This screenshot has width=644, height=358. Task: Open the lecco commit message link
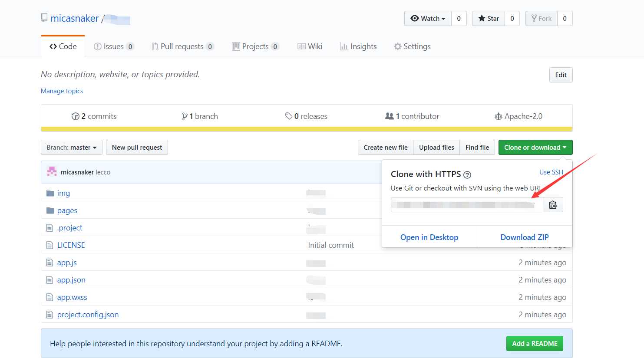103,172
